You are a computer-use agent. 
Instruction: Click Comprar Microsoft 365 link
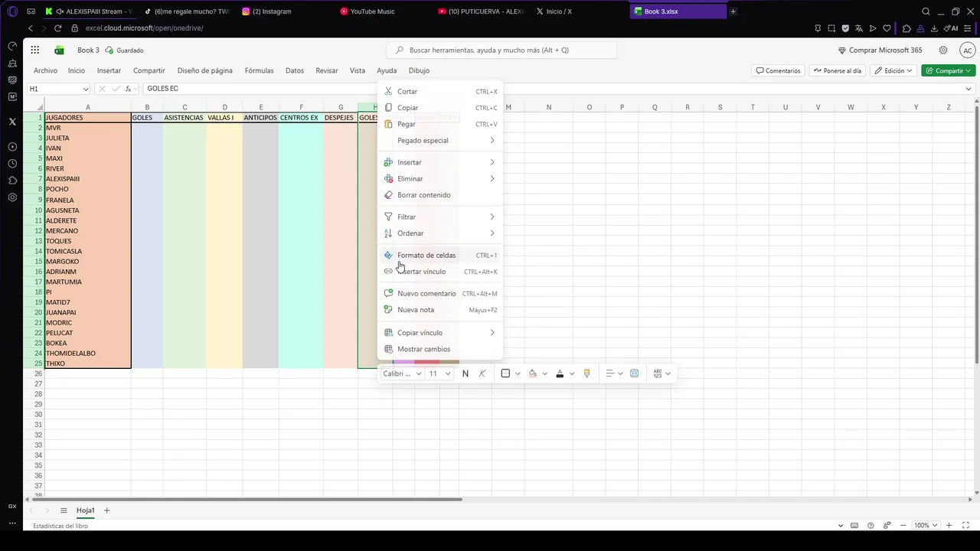point(880,50)
